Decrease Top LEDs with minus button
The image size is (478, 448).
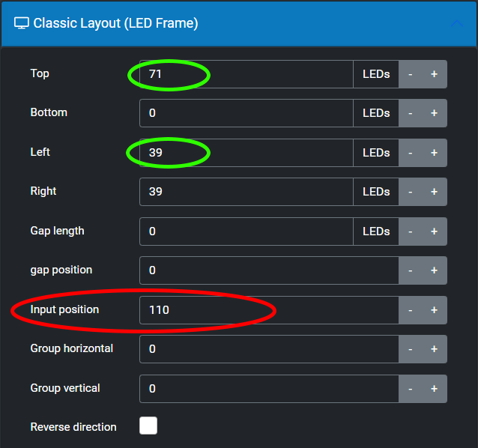pyautogui.click(x=410, y=74)
